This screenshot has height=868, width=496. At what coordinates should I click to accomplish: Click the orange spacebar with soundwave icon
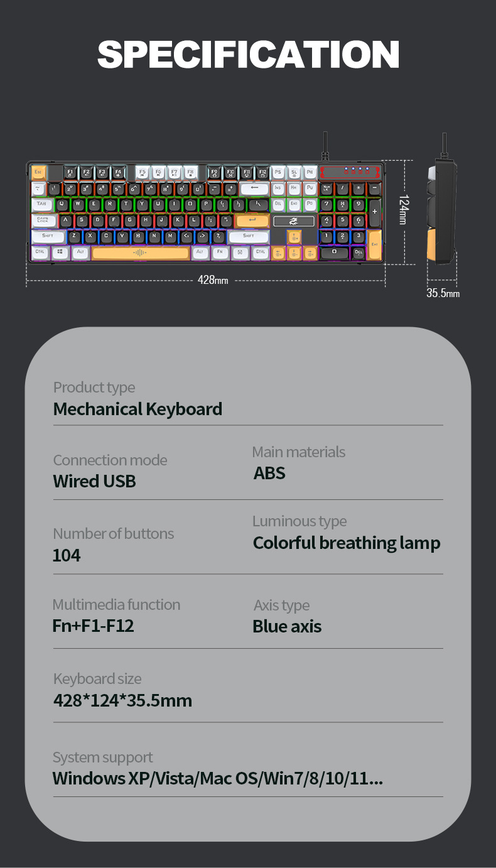pos(140,252)
